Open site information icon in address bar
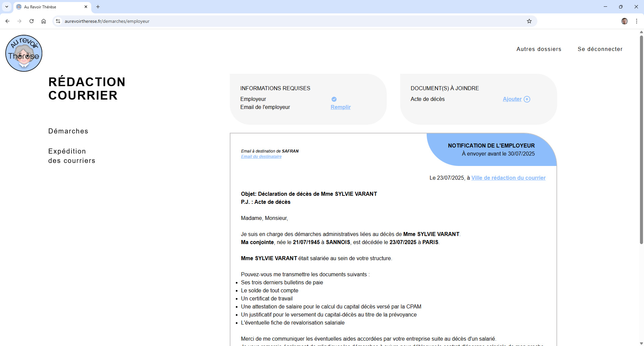Screen dimensions: 644x346 tap(58, 21)
